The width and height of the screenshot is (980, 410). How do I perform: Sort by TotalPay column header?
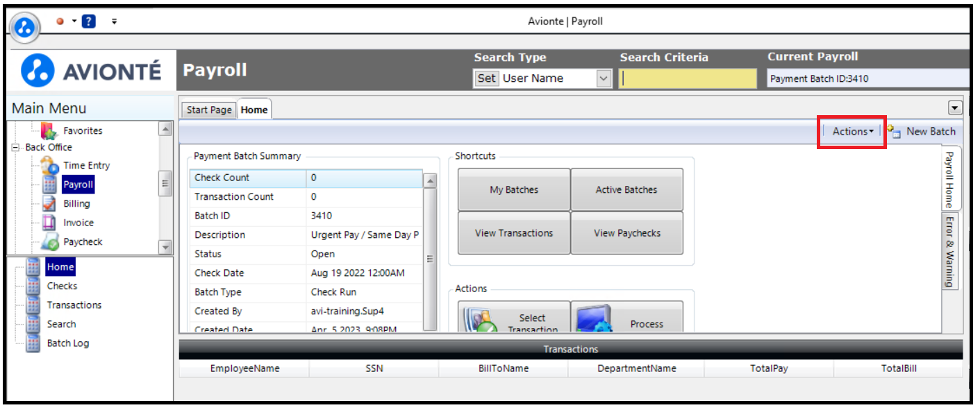pyautogui.click(x=769, y=368)
